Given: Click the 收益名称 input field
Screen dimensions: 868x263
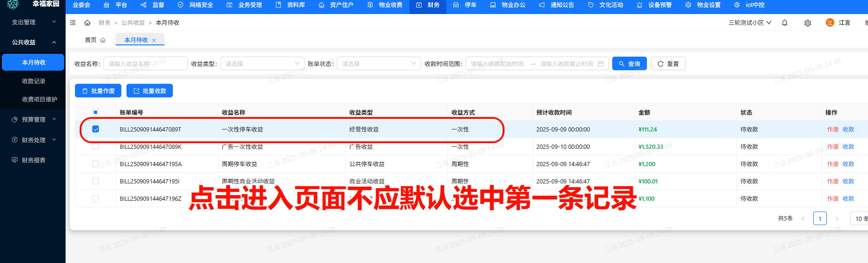Looking at the screenshot, I should 145,64.
